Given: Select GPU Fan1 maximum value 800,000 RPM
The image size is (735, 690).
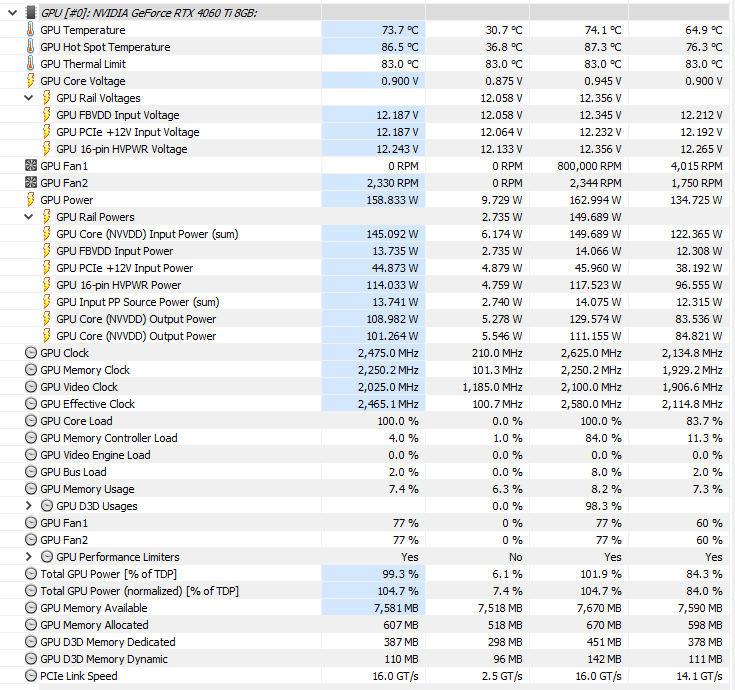Looking at the screenshot, I should (589, 166).
